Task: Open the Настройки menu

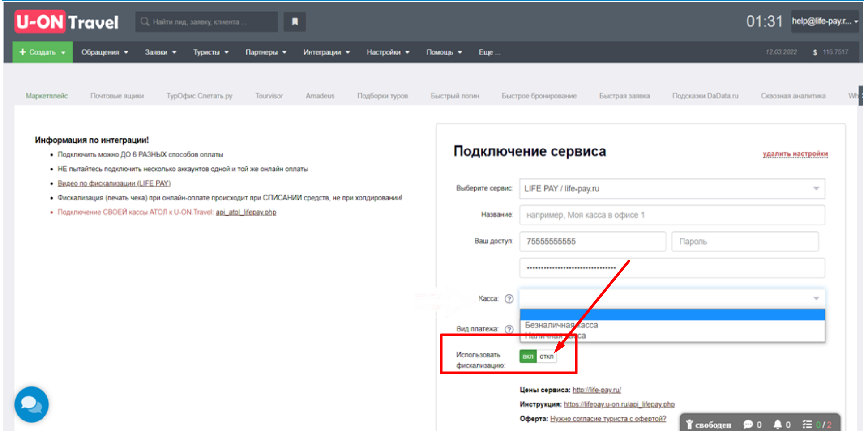Action: (388, 52)
